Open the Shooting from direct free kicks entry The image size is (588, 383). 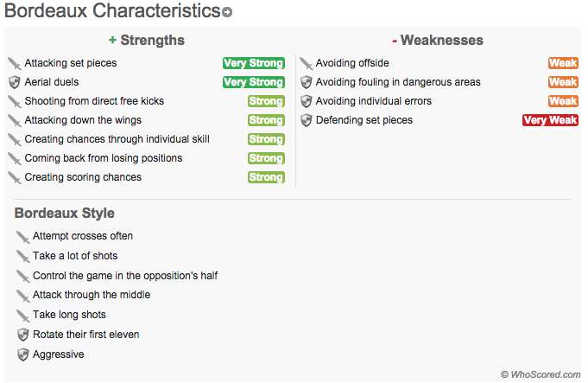(x=94, y=101)
